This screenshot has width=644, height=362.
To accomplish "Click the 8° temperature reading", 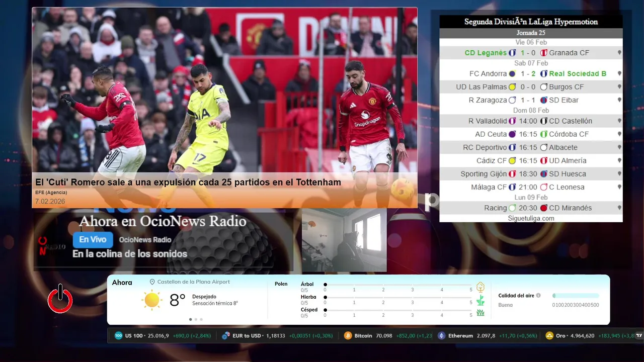I will 177,300.
